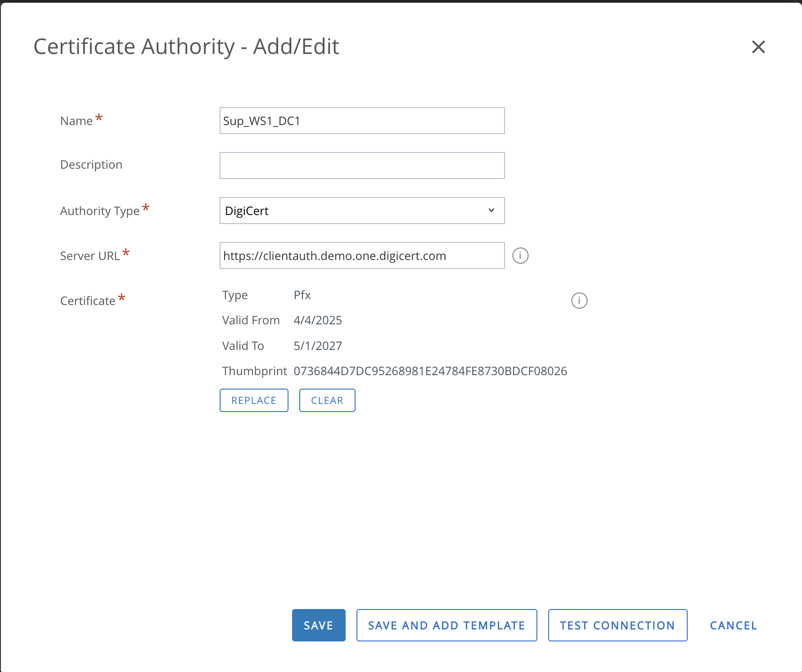Show info for the Certificate section

(x=579, y=300)
